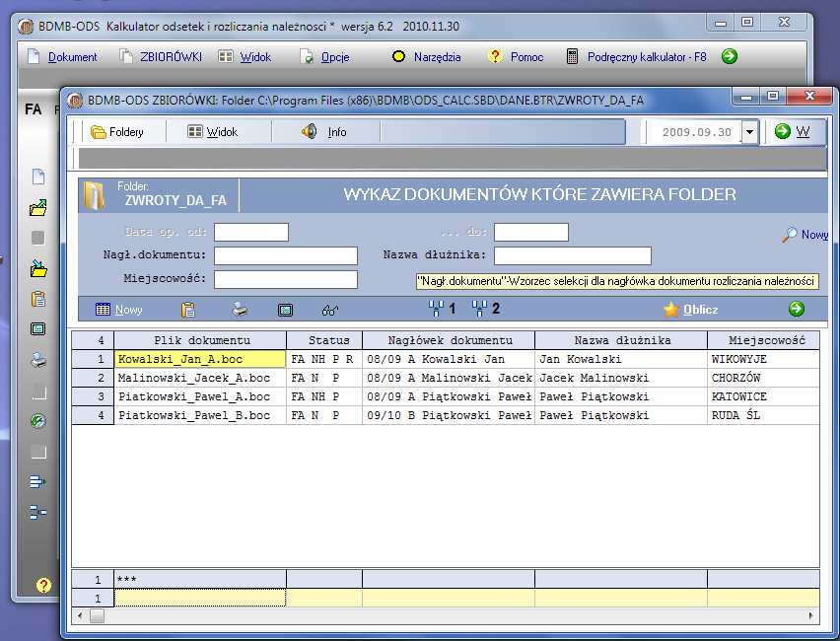This screenshot has width=840, height=641.
Task: Click the screen preview icon in left sidebar
Action: [x=38, y=328]
